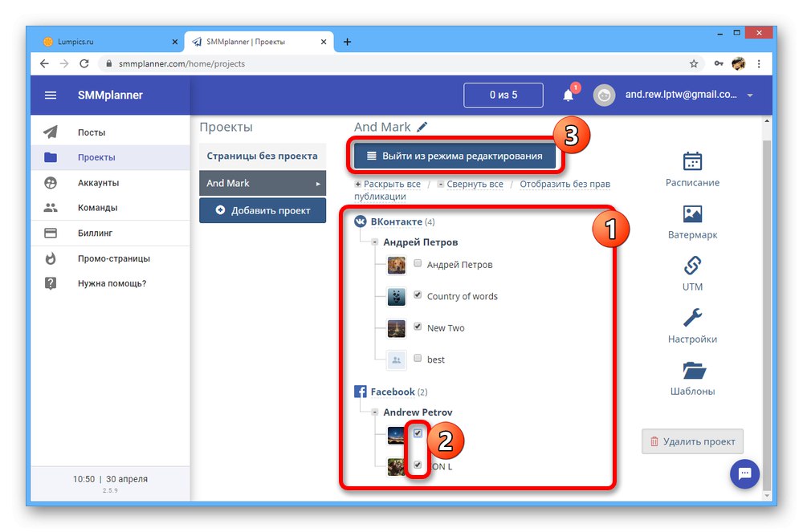Open Команды in the sidebar
Image resolution: width=803 pixels, height=532 pixels.
110,208
